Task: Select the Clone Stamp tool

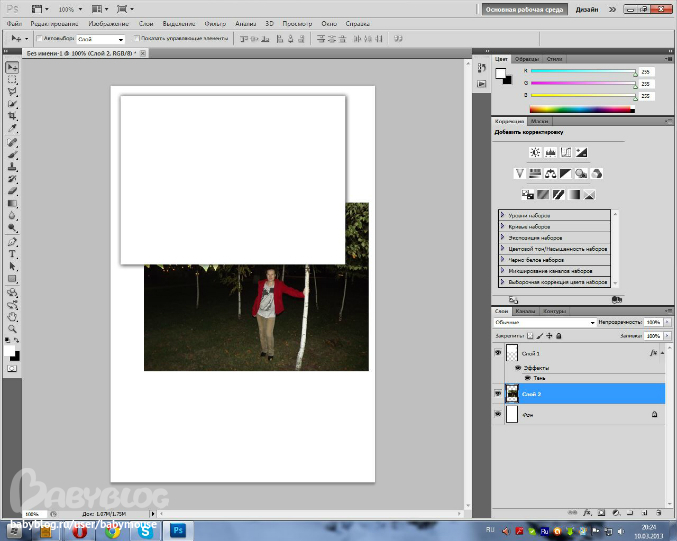Action: click(x=13, y=166)
